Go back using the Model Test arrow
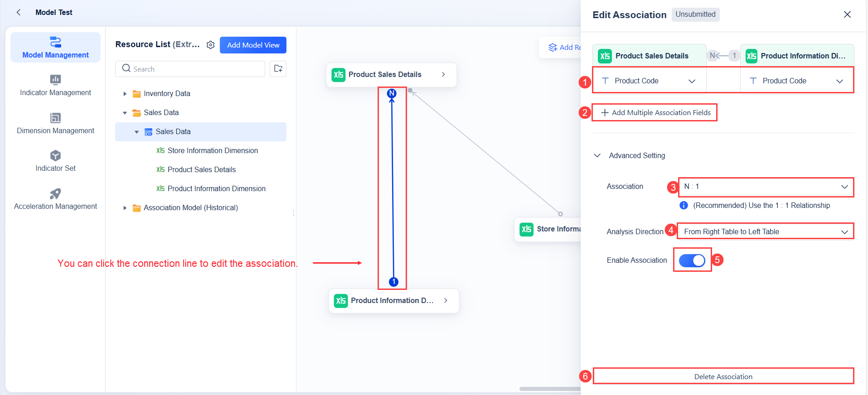This screenshot has width=868, height=395. 19,12
